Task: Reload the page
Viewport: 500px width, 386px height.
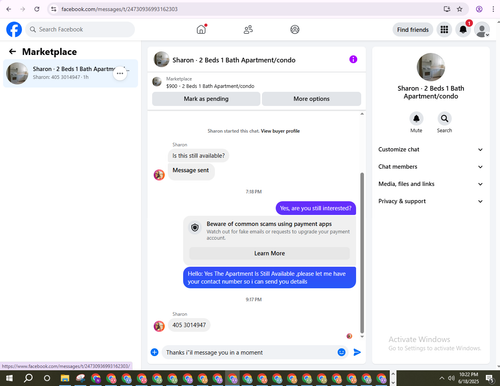Action: (x=37, y=9)
